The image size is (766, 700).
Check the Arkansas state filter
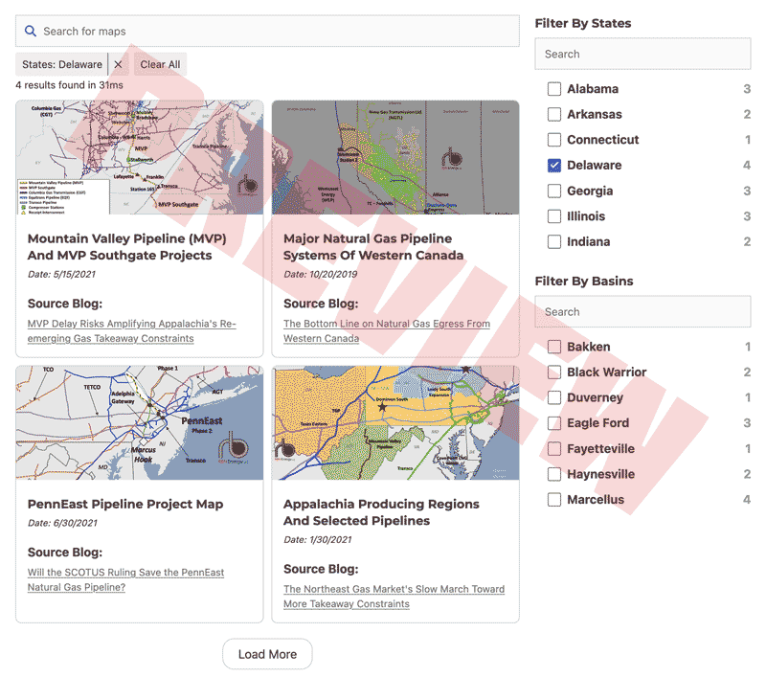point(554,114)
